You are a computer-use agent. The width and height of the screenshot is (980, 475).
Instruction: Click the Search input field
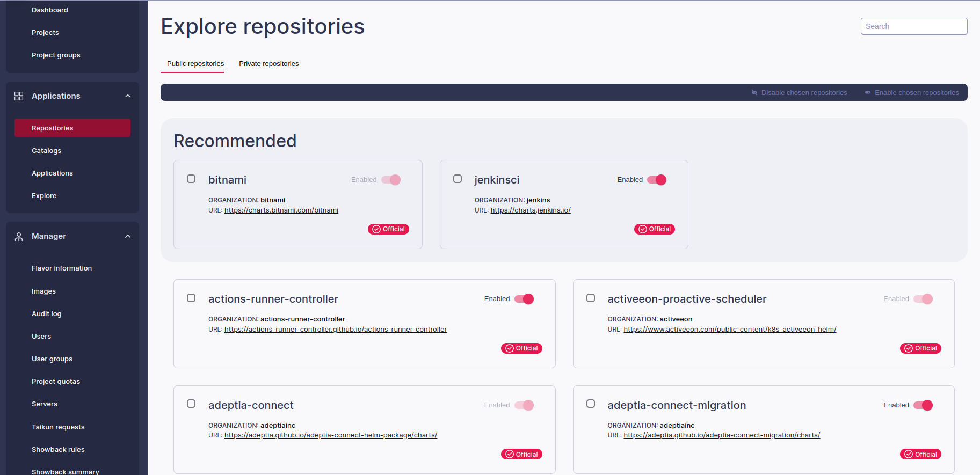(914, 26)
